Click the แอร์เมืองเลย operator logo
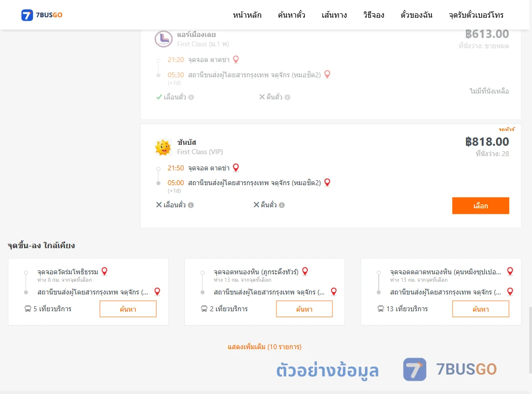This screenshot has height=394, width=532. [x=164, y=38]
